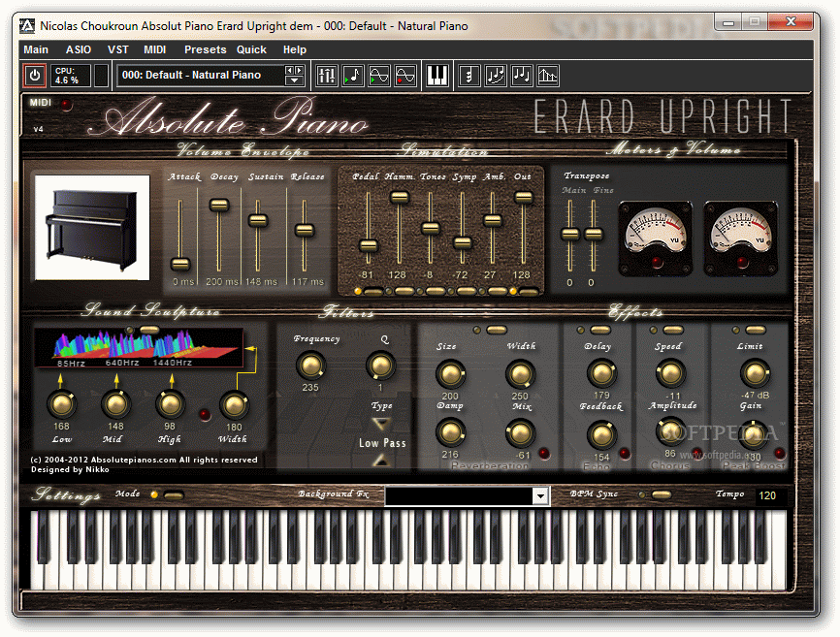
Task: Click the filter Frequency knob
Action: [x=310, y=366]
